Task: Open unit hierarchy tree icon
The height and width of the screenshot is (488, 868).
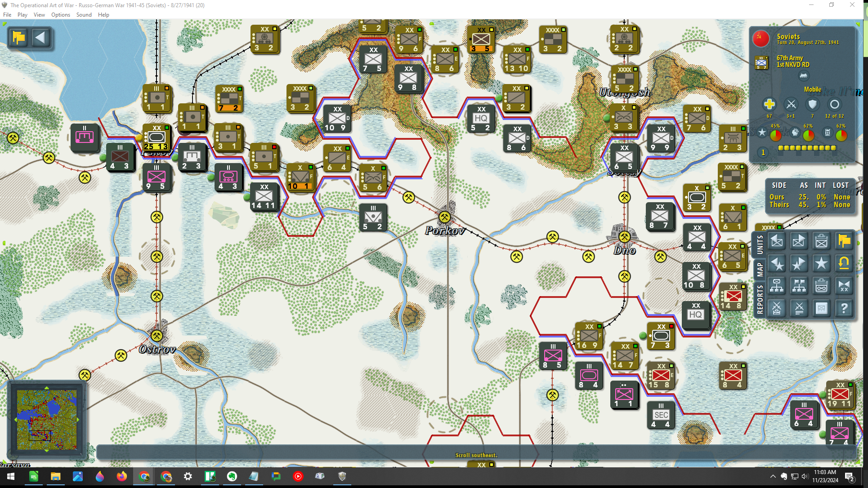Action: (x=777, y=286)
